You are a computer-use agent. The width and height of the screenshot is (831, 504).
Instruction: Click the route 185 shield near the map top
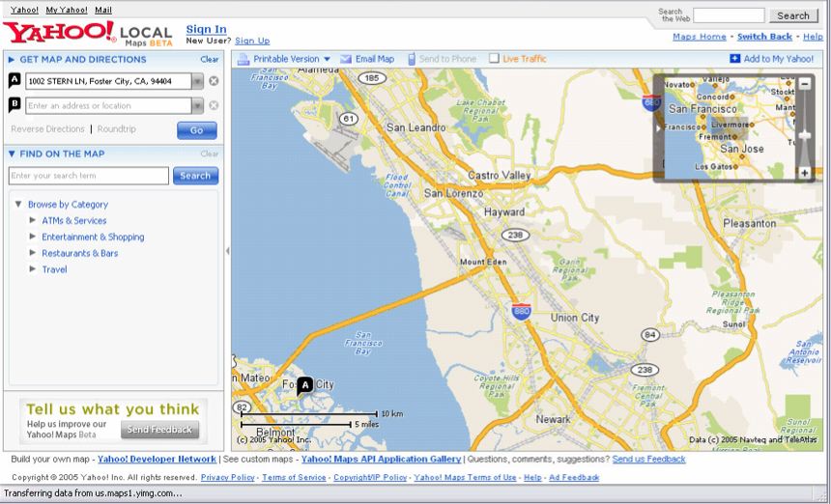pos(372,78)
